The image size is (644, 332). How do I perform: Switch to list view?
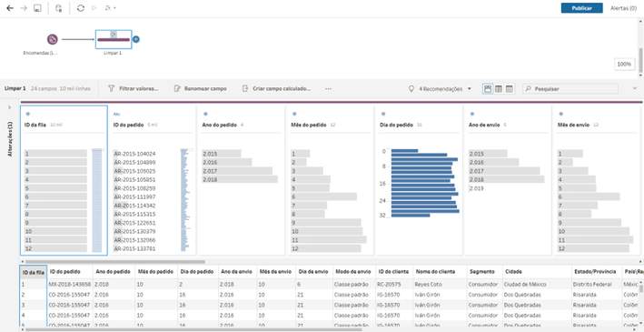tap(510, 88)
